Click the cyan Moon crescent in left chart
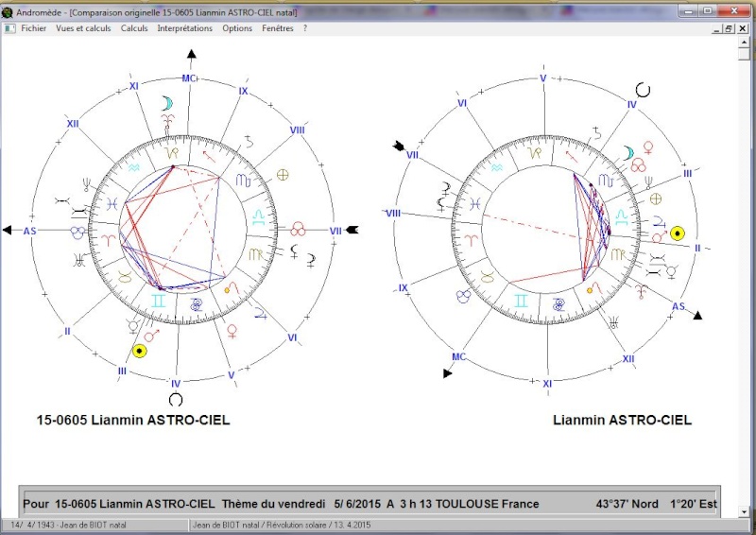The width and height of the screenshot is (756, 535). tap(167, 103)
